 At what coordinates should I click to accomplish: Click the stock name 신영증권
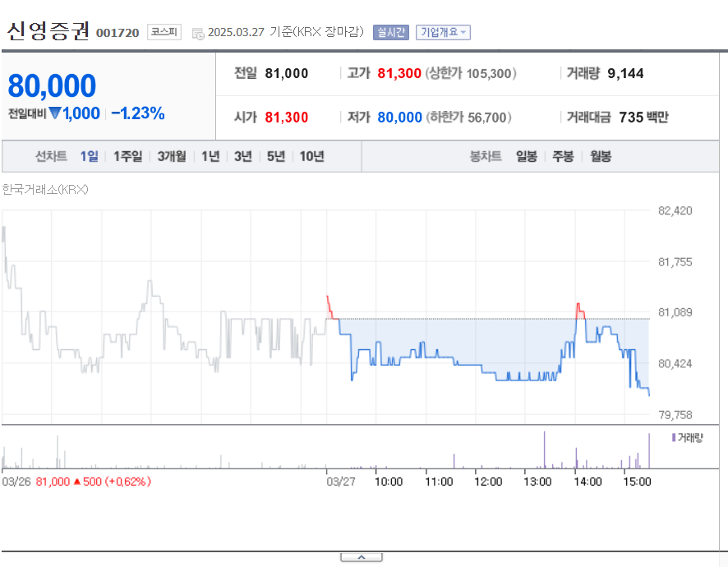tap(48, 31)
